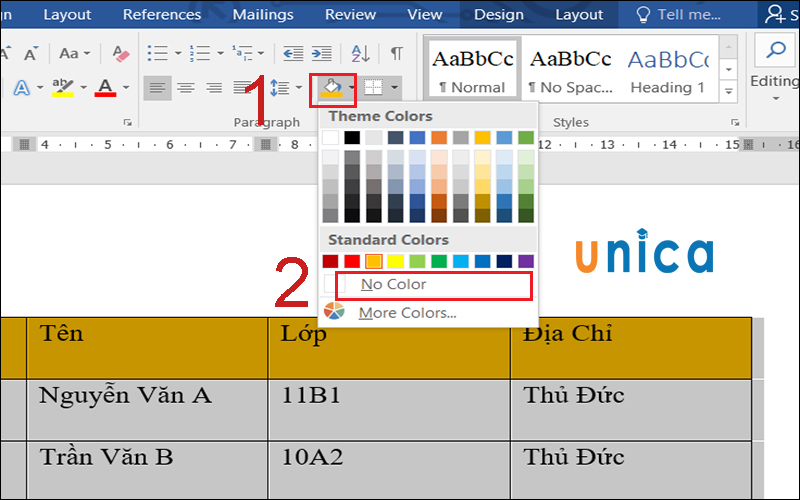Toggle Center alignment

coord(186,88)
